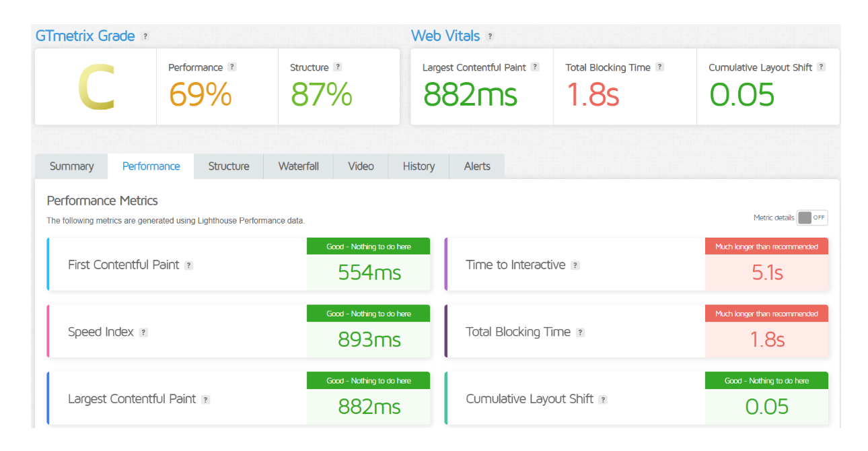The image size is (868, 451).
Task: Click the 87% structure score
Action: click(322, 94)
